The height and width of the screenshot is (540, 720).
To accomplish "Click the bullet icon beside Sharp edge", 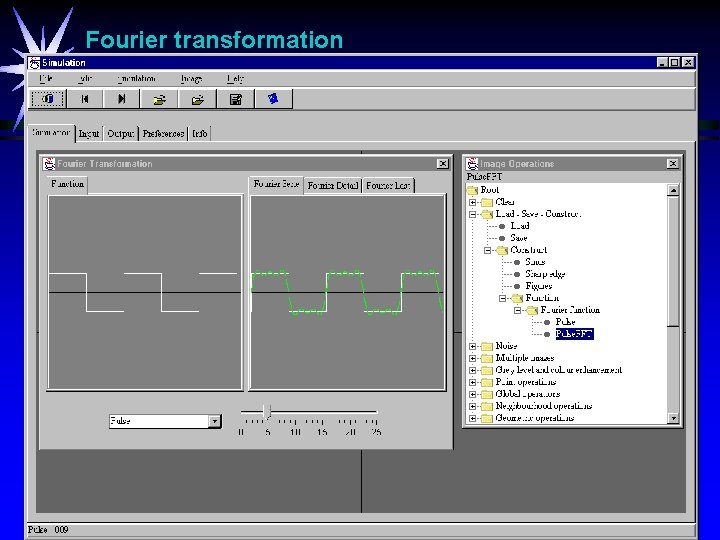I will pyautogui.click(x=517, y=274).
